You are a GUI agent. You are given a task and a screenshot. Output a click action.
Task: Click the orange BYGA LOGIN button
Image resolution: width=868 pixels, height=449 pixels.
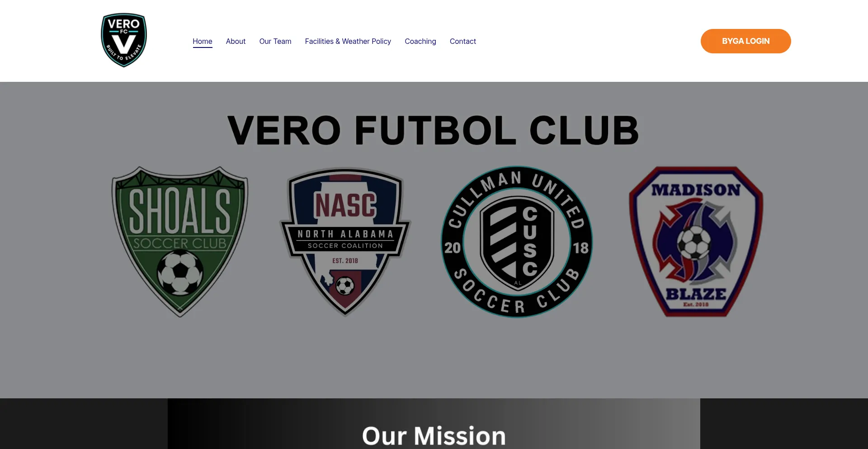tap(746, 41)
